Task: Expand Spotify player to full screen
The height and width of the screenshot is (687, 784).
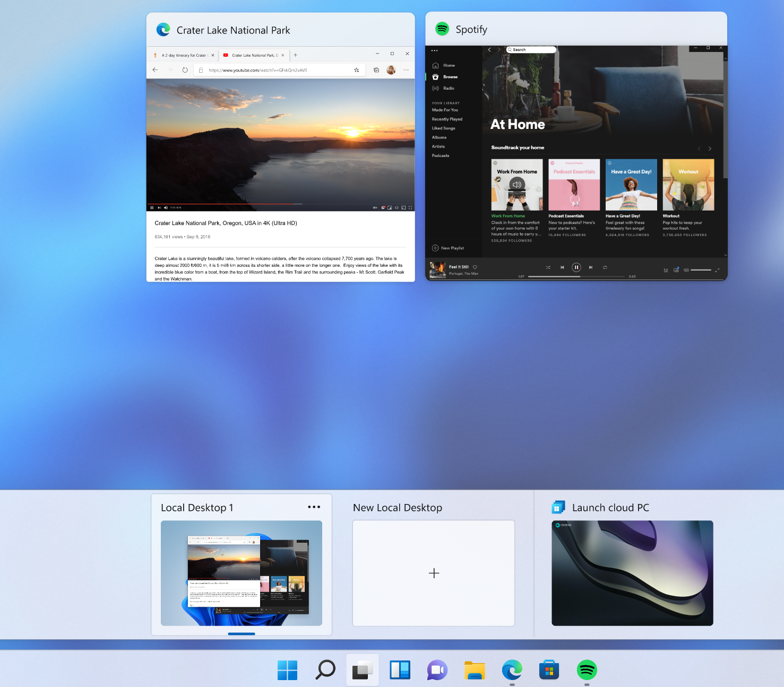Action: pos(717,270)
